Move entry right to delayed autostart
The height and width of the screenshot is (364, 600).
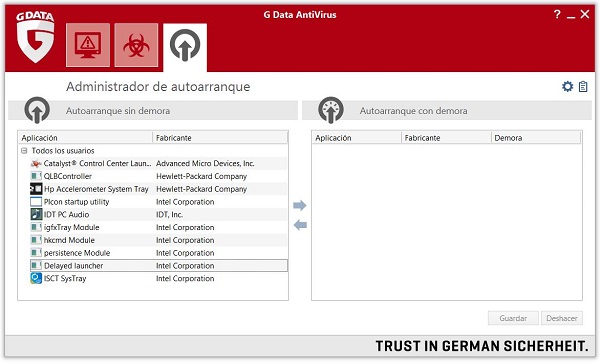(300, 206)
